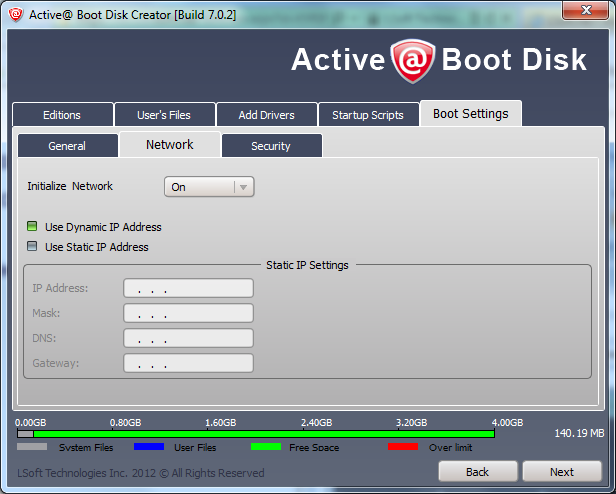The height and width of the screenshot is (494, 616).
Task: Click the gray System Files legend swatch
Action: click(32, 447)
